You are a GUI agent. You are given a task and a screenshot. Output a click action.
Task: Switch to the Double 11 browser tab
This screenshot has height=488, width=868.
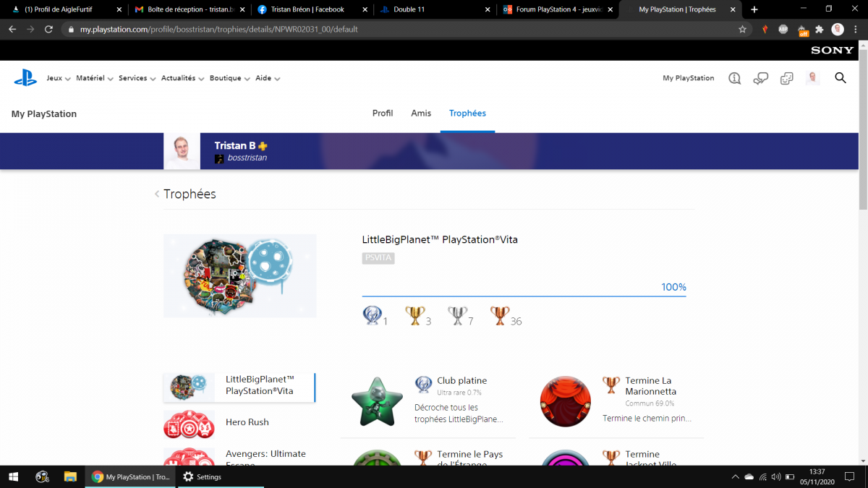pyautogui.click(x=434, y=9)
